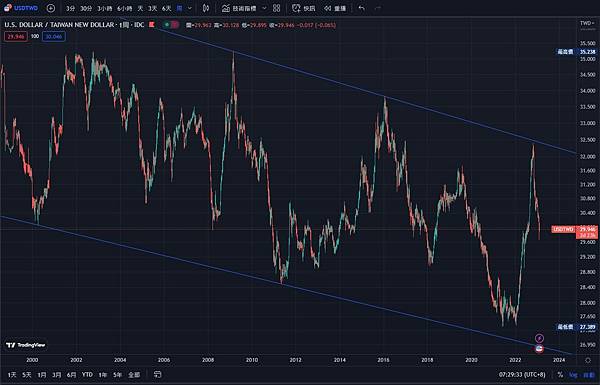Open the TWD currency selector on price axis
Viewport: 600px width, 385px height.
click(587, 23)
